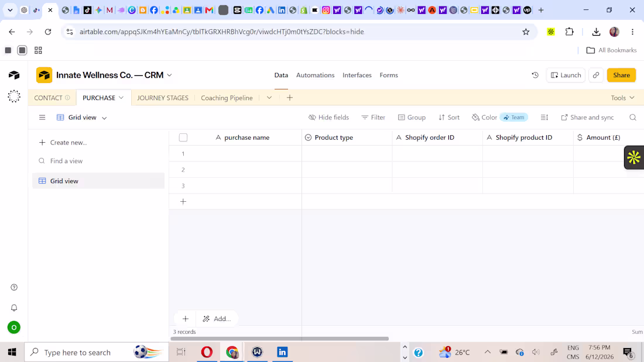
Task: Switch to the Coaching Pipeline table tab
Action: click(227, 98)
